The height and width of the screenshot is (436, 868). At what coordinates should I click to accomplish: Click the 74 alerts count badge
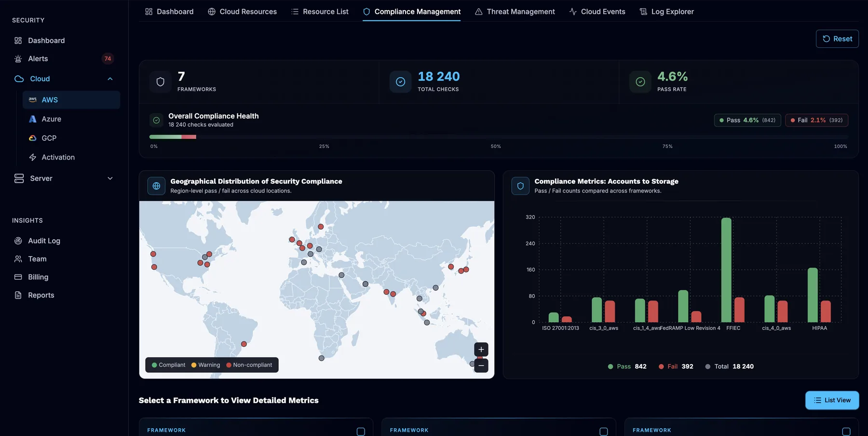point(108,59)
